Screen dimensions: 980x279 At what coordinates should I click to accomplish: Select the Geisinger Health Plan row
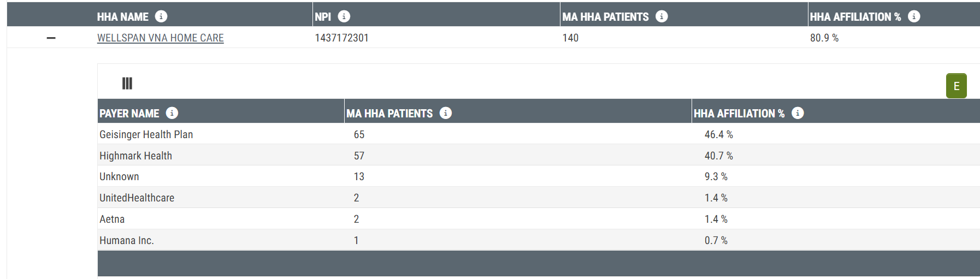tap(539, 134)
